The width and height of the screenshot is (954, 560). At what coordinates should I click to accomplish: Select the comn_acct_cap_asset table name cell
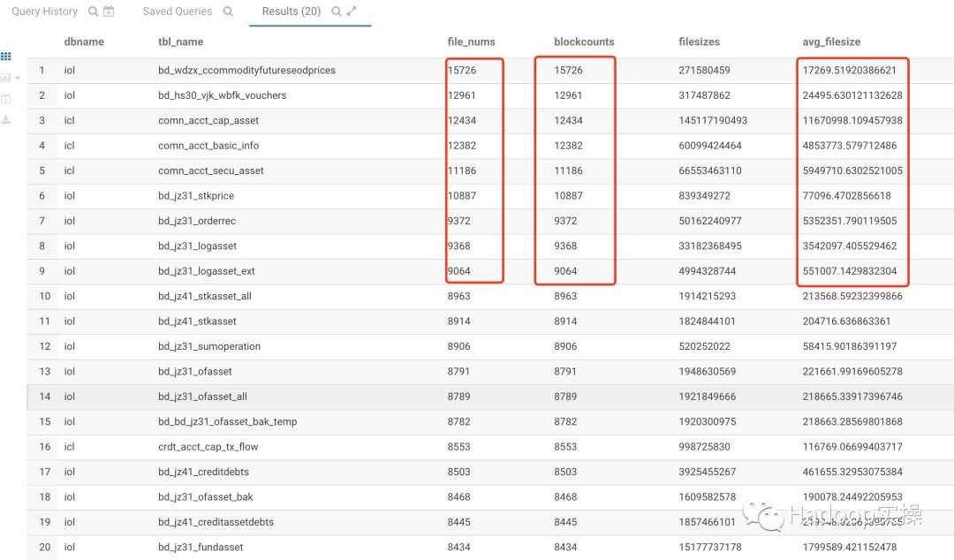(x=208, y=120)
